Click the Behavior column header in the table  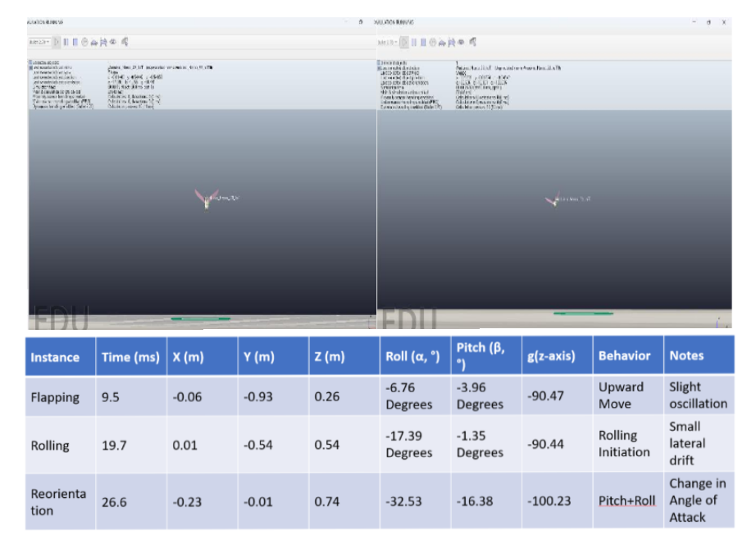625,356
